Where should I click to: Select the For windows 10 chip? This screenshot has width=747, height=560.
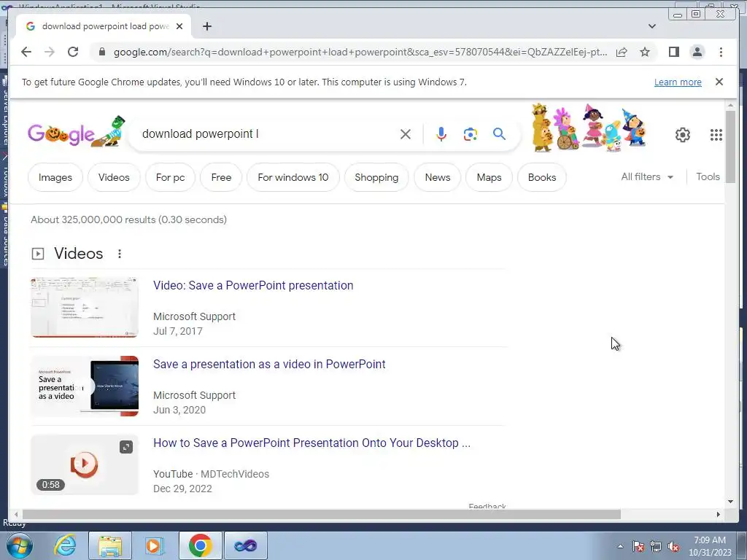point(293,177)
